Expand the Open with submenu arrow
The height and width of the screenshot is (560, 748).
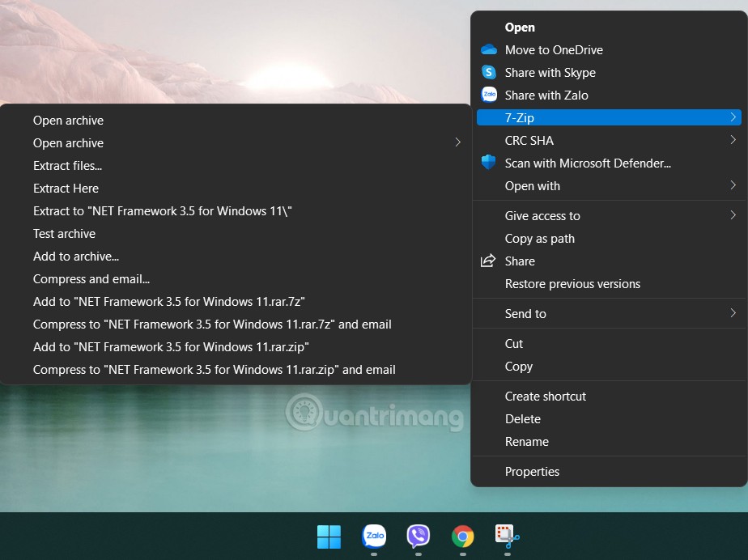[733, 185]
